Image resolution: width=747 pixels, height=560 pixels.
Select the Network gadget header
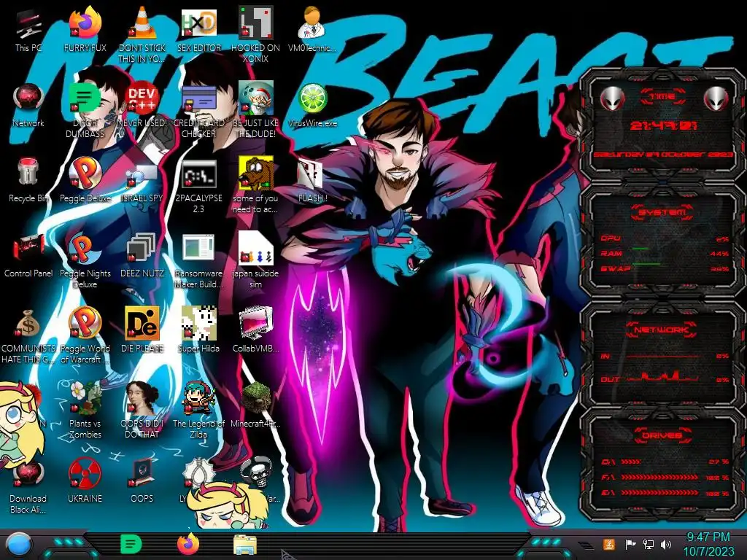(x=662, y=330)
